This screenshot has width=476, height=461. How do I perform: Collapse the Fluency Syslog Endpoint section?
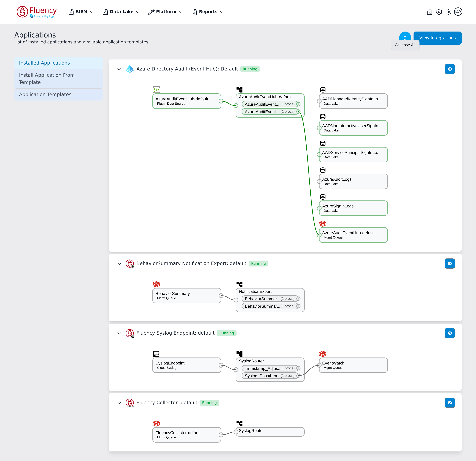119,333
